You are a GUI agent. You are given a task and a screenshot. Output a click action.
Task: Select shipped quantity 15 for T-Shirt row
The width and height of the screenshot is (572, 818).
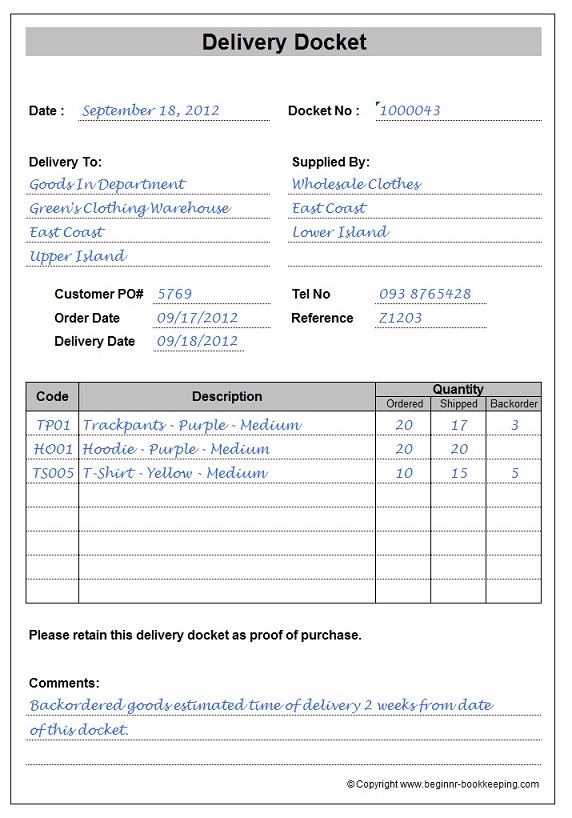point(459,473)
